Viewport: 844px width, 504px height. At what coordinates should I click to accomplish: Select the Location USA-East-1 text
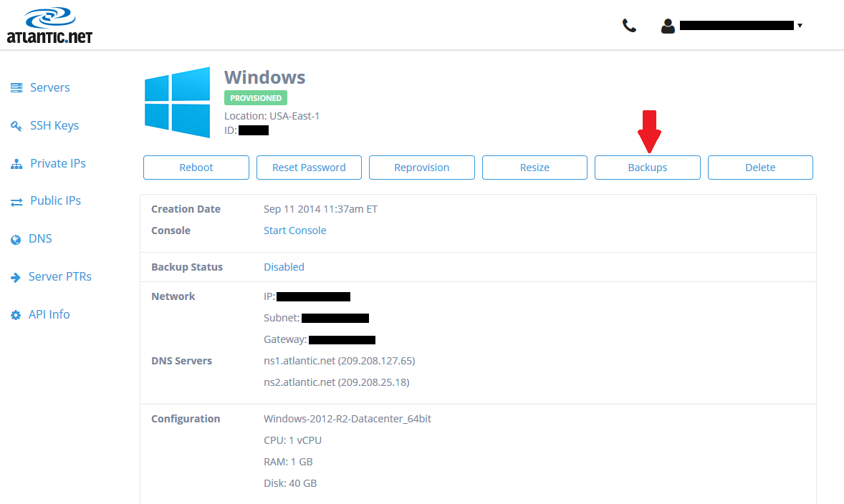(x=272, y=116)
